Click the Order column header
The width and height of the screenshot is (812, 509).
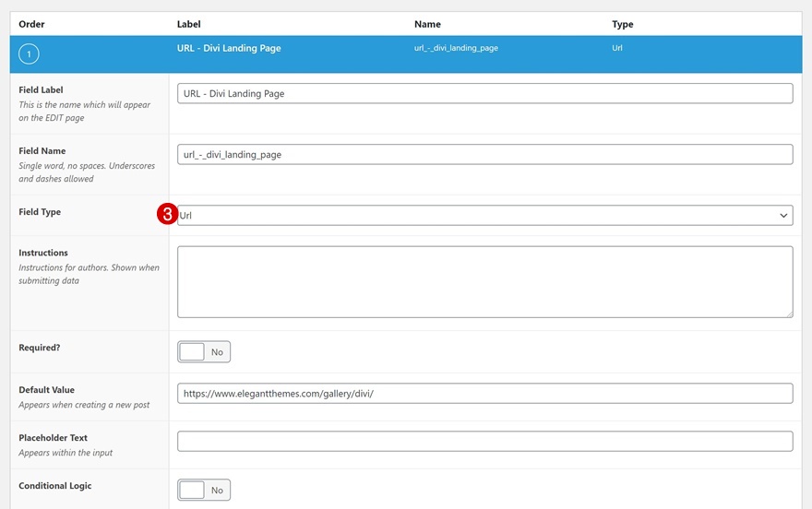point(32,24)
